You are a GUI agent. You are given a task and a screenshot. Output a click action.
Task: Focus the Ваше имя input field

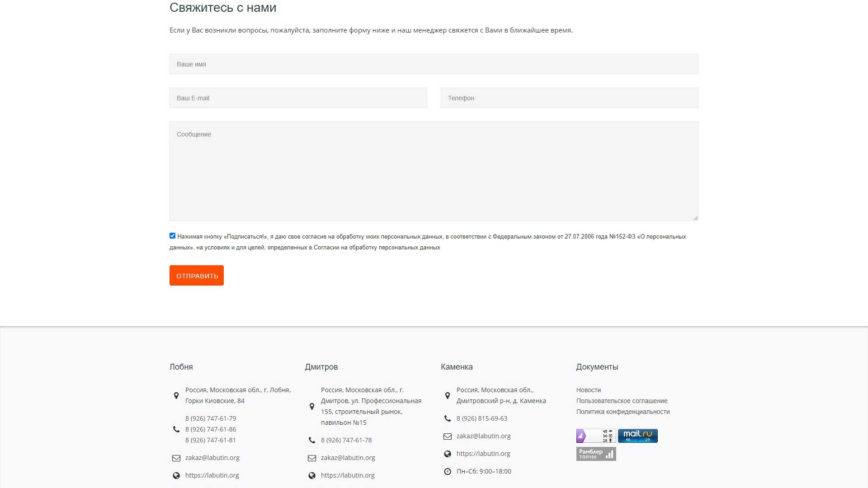434,64
